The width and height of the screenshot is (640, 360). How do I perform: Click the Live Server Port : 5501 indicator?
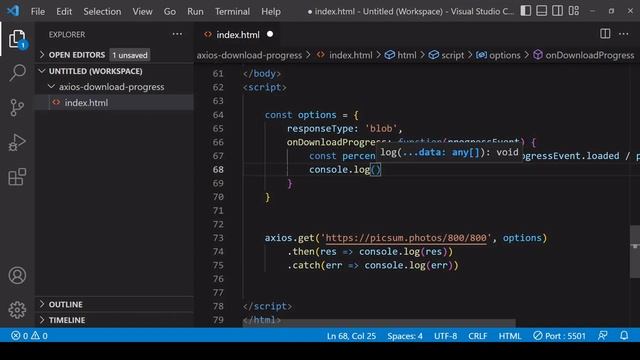pyautogui.click(x=559, y=336)
